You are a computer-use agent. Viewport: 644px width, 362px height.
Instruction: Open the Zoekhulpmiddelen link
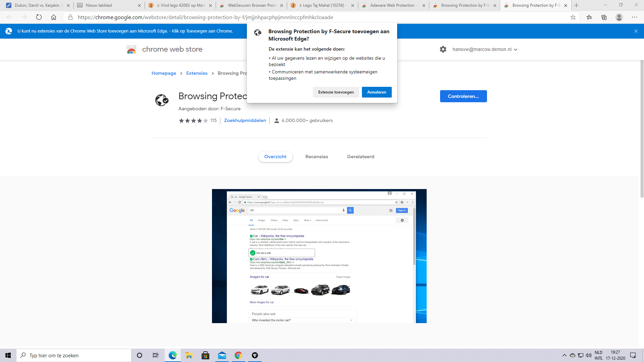tap(245, 120)
